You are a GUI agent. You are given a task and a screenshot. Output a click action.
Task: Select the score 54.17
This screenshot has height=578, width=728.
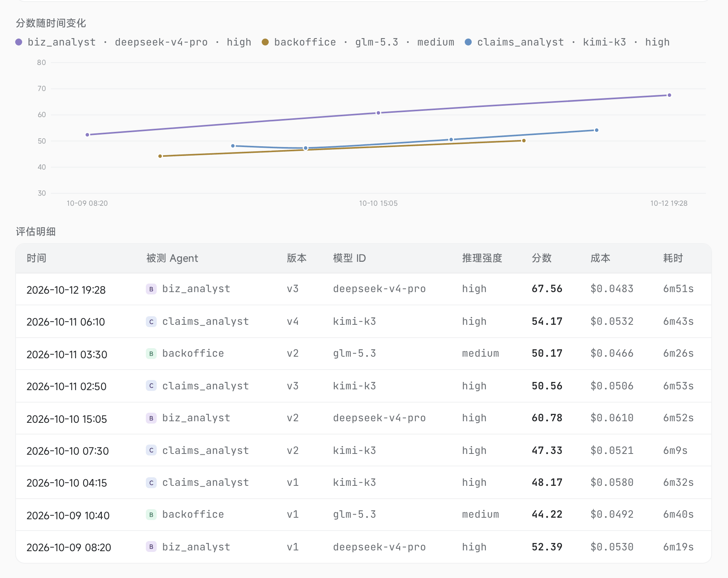pos(547,321)
